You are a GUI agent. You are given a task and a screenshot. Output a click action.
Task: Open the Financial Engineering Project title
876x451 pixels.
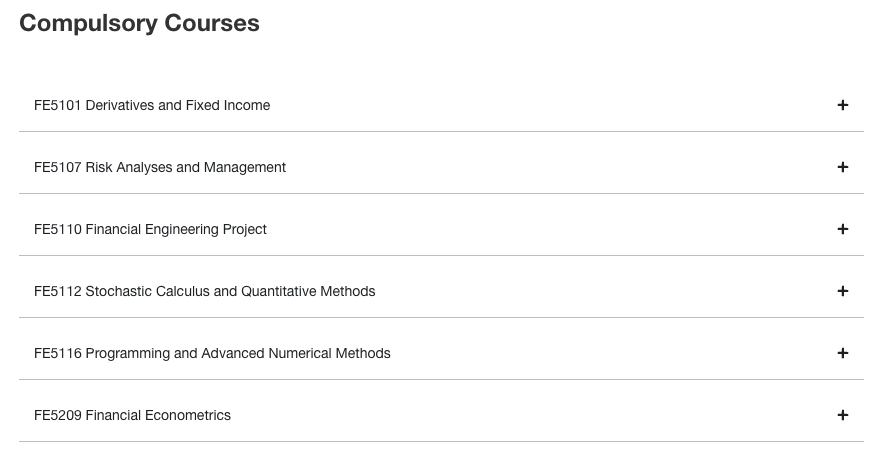[176, 229]
